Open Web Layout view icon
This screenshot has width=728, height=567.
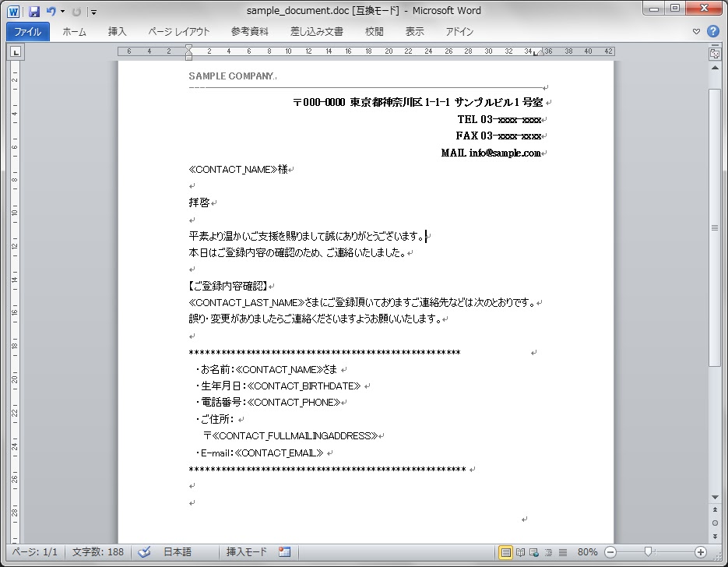533,552
